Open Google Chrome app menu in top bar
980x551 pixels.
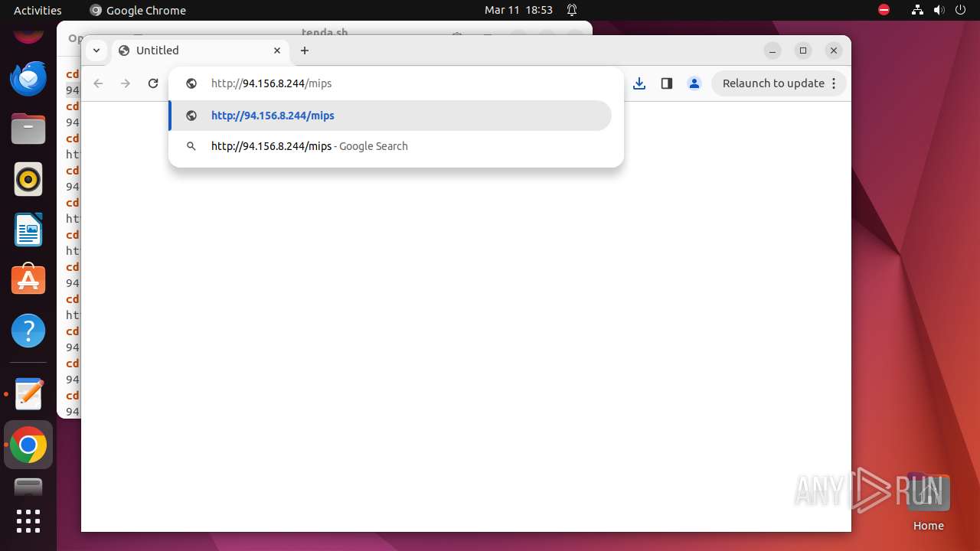coord(138,10)
